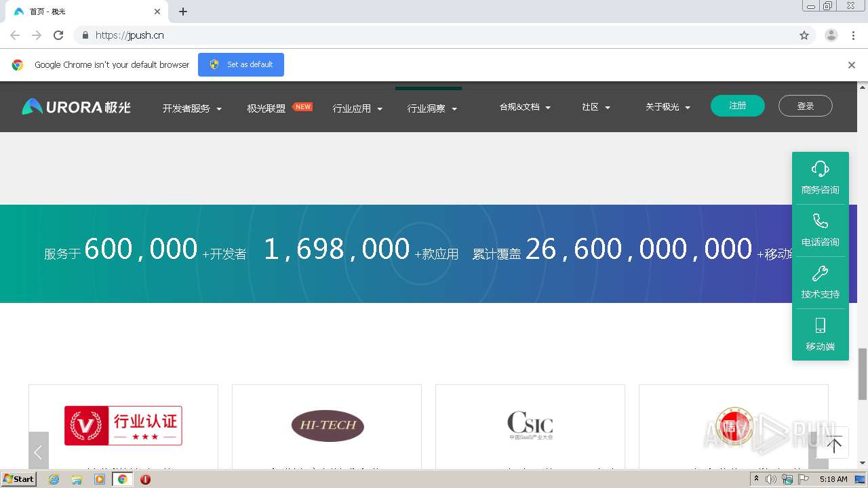Open media player taskbar icon
The width and height of the screenshot is (868, 488).
pyautogui.click(x=100, y=479)
